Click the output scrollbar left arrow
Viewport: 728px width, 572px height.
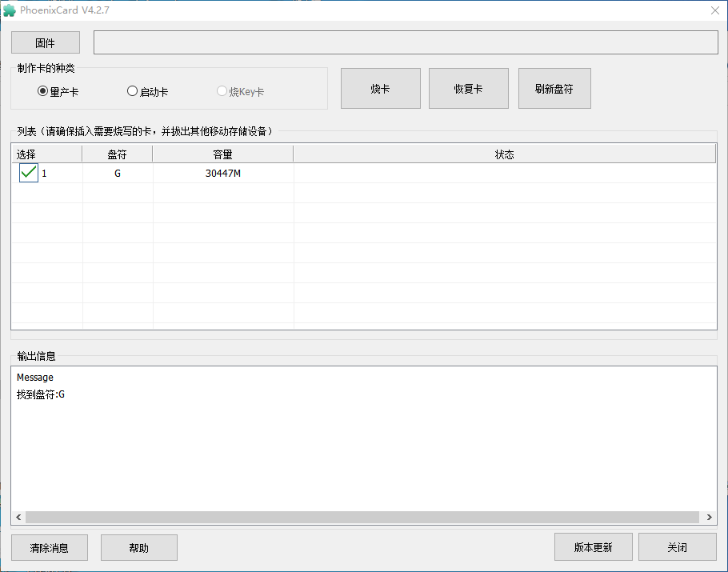18,518
